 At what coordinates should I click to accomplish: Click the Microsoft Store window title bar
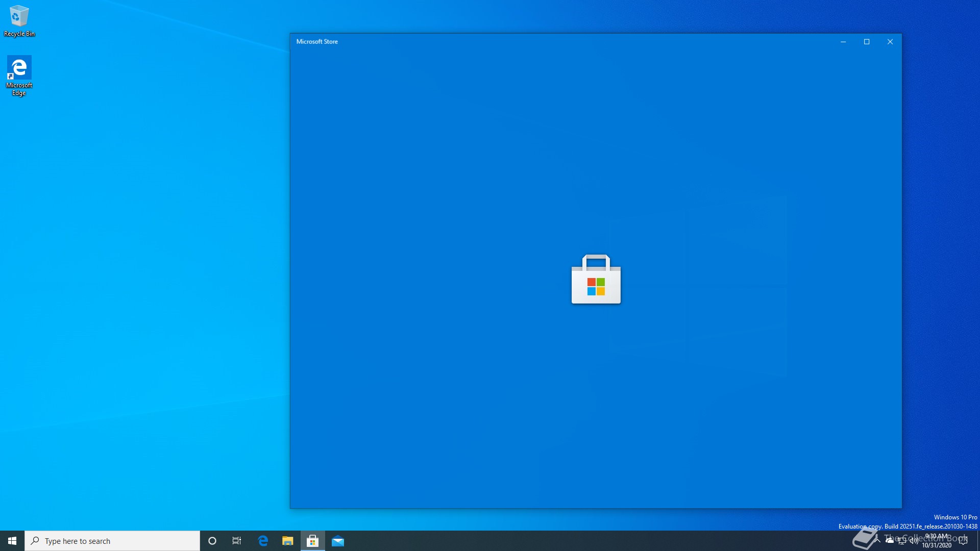(x=561, y=42)
